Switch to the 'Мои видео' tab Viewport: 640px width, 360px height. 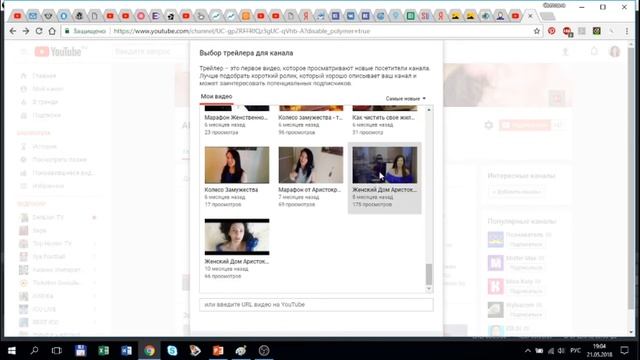216,97
